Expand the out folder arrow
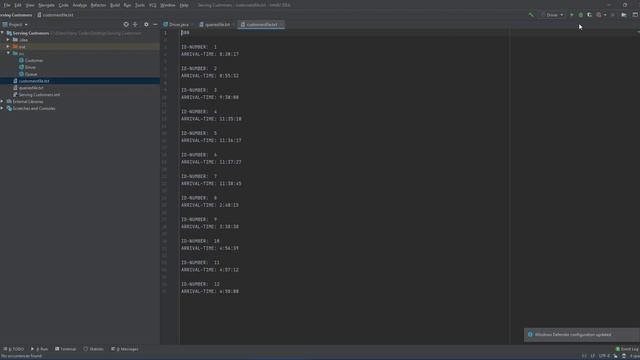 click(x=8, y=47)
